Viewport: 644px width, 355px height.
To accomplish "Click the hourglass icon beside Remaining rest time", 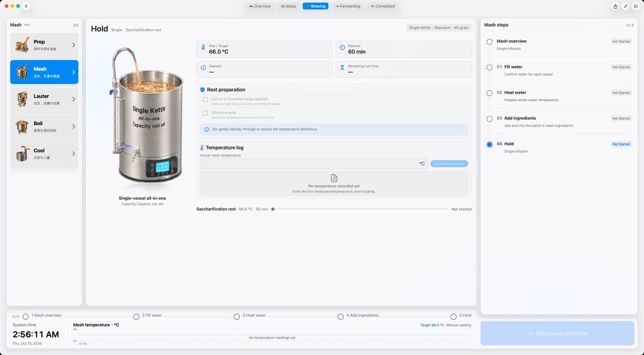I will pyautogui.click(x=342, y=67).
